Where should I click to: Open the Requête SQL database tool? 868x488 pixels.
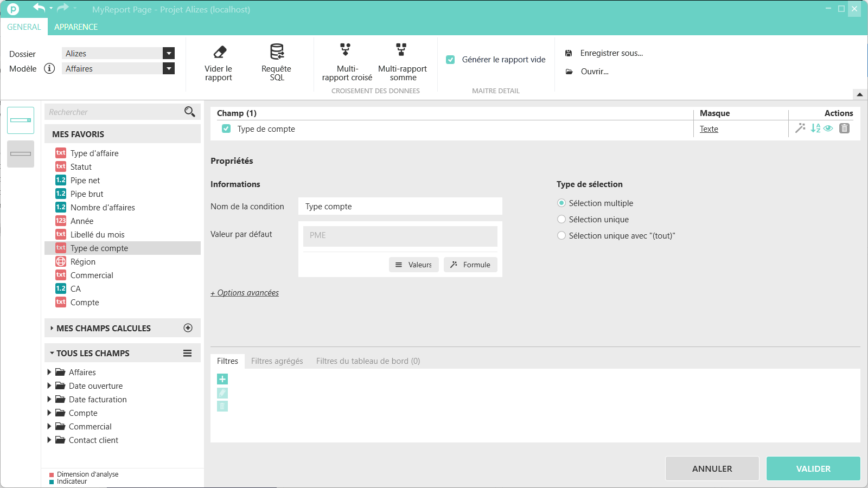click(277, 52)
